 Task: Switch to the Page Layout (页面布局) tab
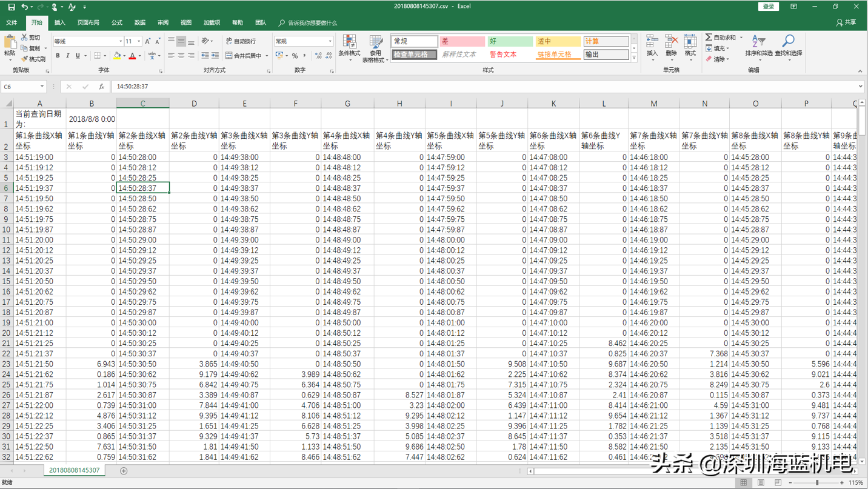(88, 23)
